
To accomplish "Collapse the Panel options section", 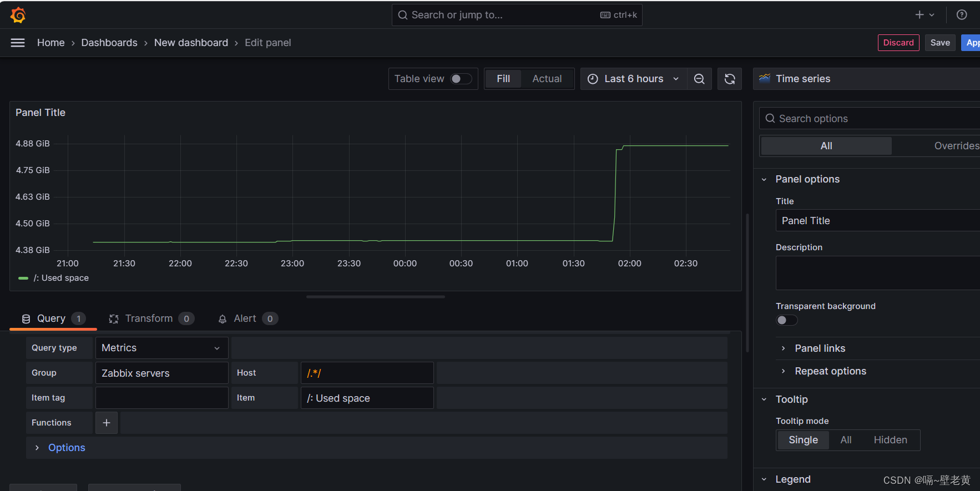I will click(807, 179).
